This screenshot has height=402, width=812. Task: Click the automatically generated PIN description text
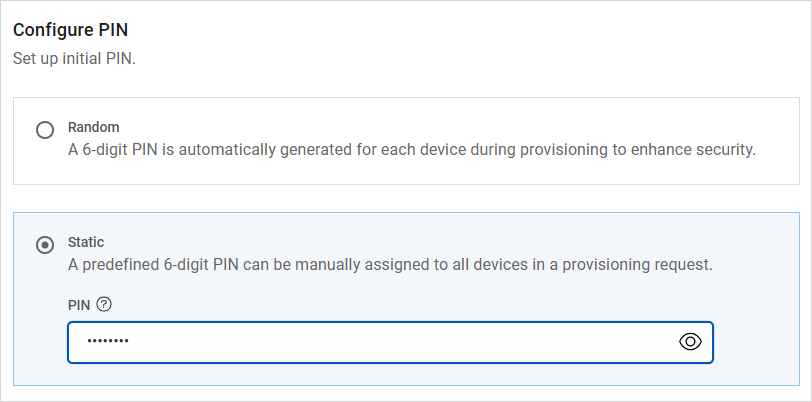pos(410,151)
